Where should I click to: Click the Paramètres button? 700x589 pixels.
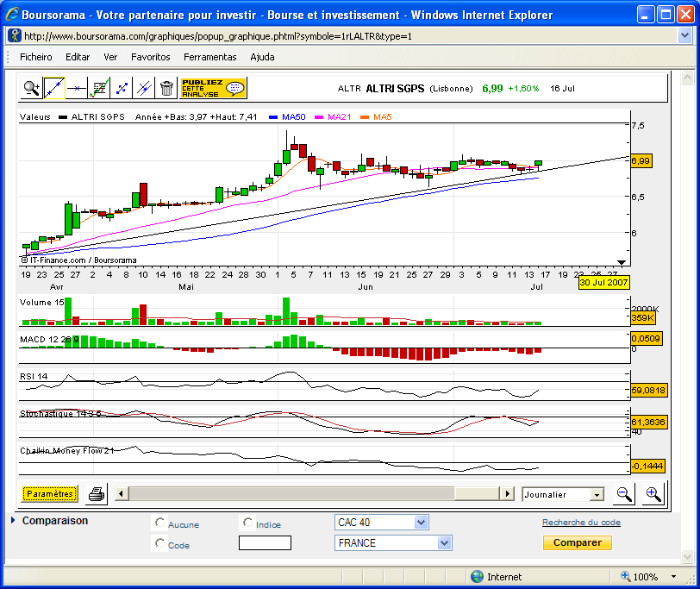point(49,493)
